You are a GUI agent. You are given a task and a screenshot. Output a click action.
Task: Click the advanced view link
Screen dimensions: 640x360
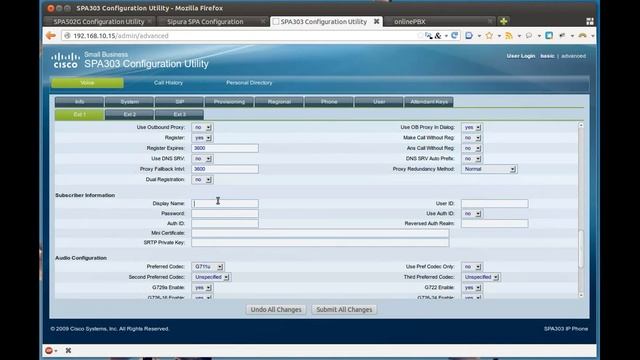coord(573,56)
